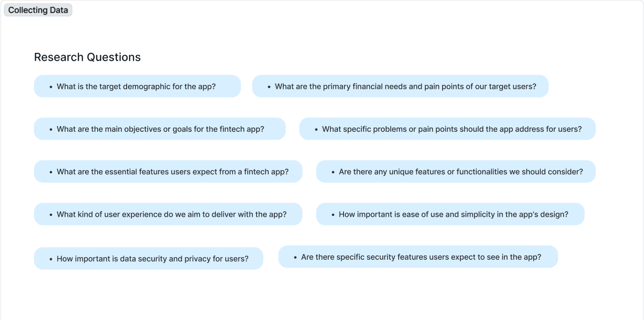Click the Collecting Data frame label
The height and width of the screenshot is (320, 644).
38,10
